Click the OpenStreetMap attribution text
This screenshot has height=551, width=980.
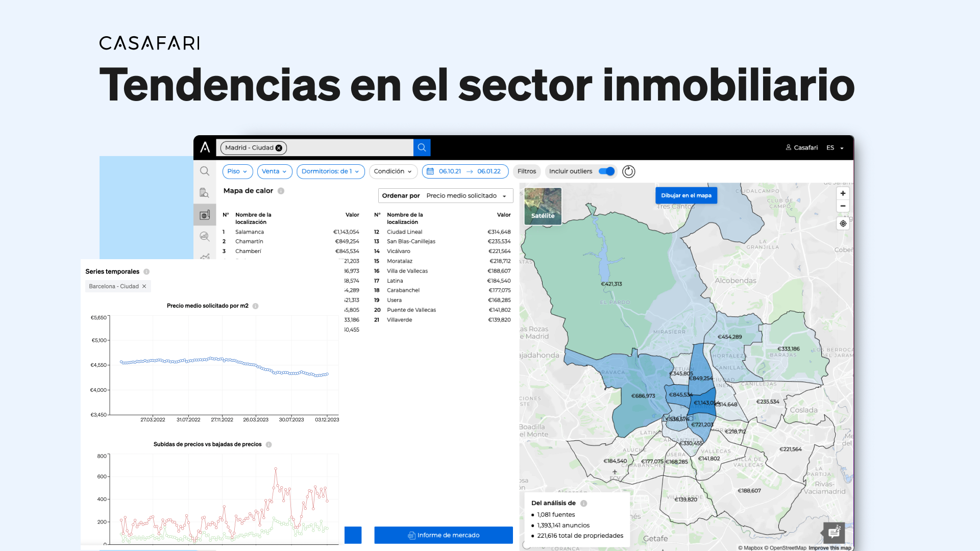785,548
